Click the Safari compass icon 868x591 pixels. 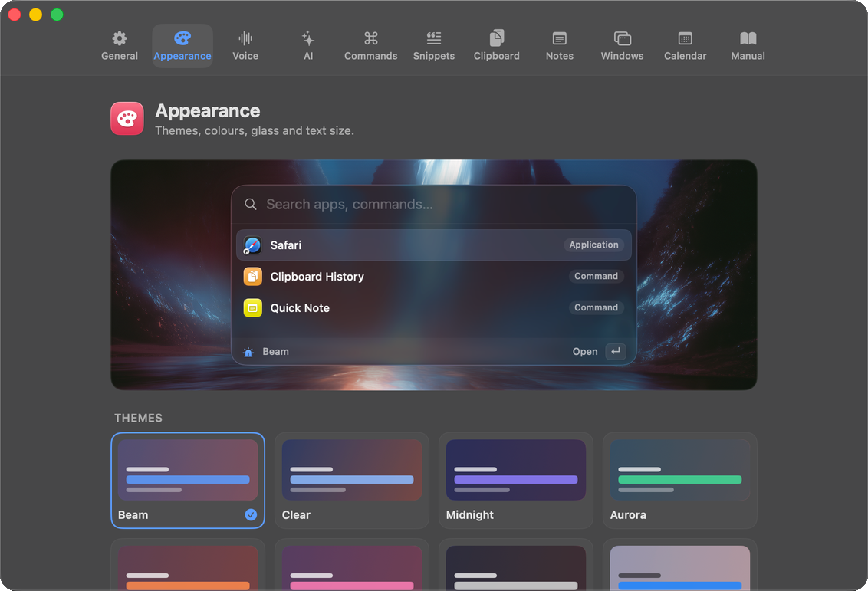tap(252, 245)
